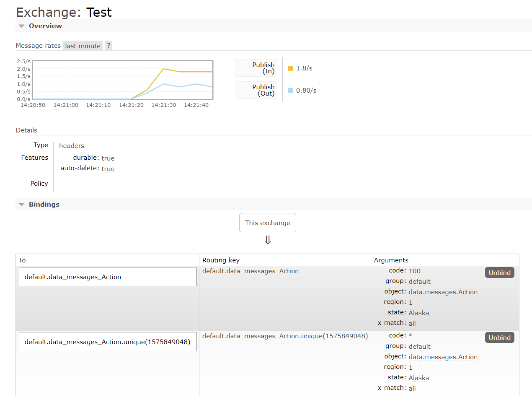Click the 'This exchange' button

(x=267, y=223)
